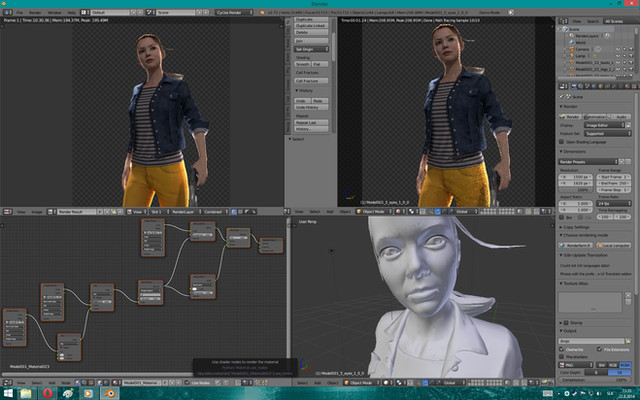The width and height of the screenshot is (640, 400).
Task: Open the Set Origin dropdown
Action: (310, 47)
